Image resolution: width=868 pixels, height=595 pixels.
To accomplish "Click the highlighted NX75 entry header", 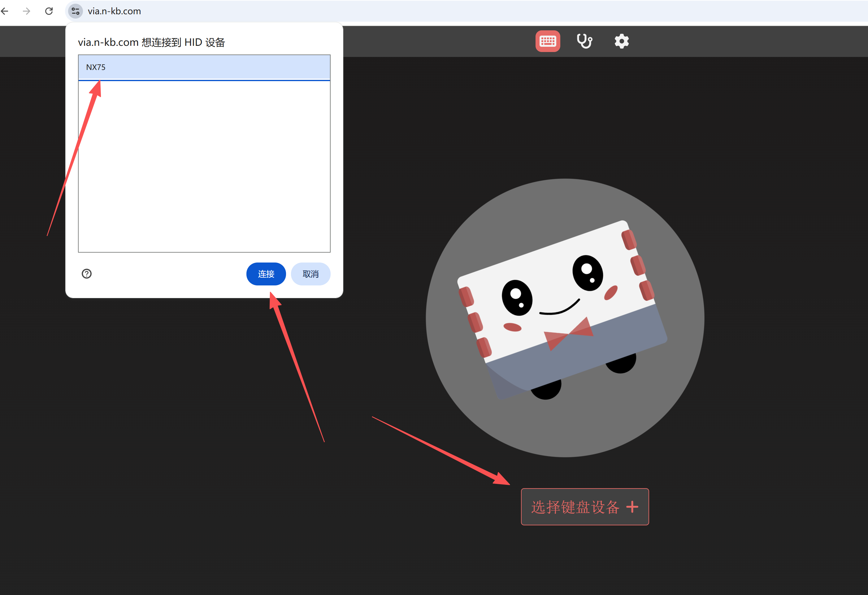I will click(204, 67).
